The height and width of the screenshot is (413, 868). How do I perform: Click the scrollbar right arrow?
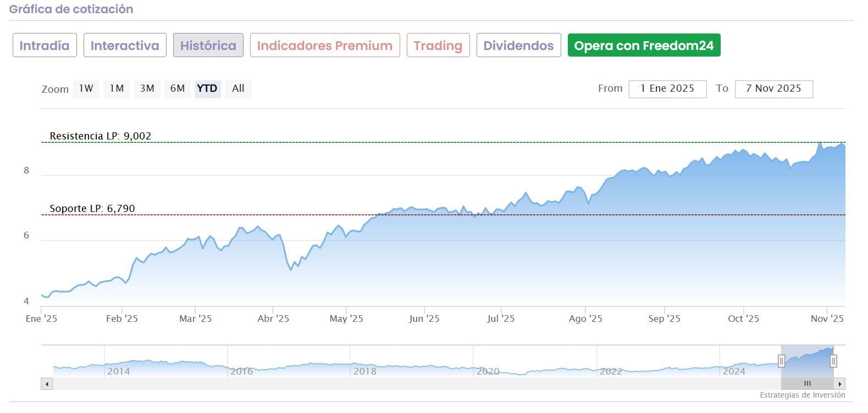point(839,384)
